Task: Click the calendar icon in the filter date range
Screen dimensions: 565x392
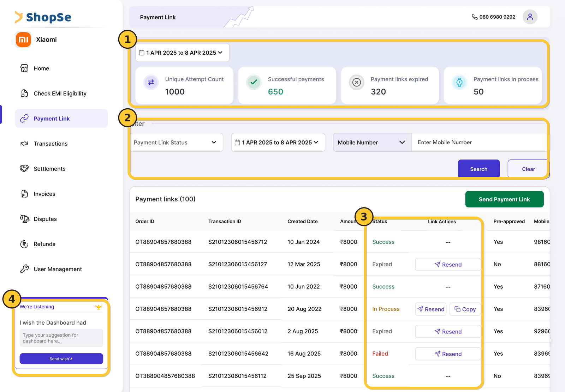Action: (237, 142)
